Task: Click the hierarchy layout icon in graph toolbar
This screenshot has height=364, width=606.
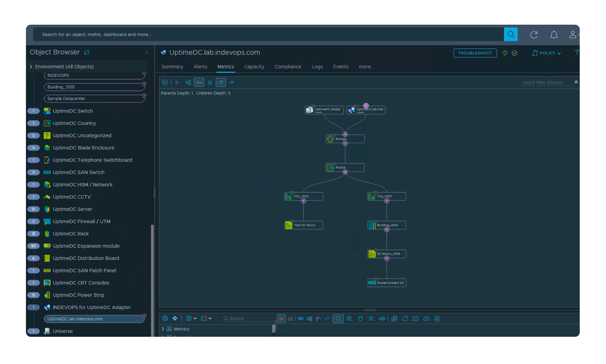Action: [x=188, y=82]
